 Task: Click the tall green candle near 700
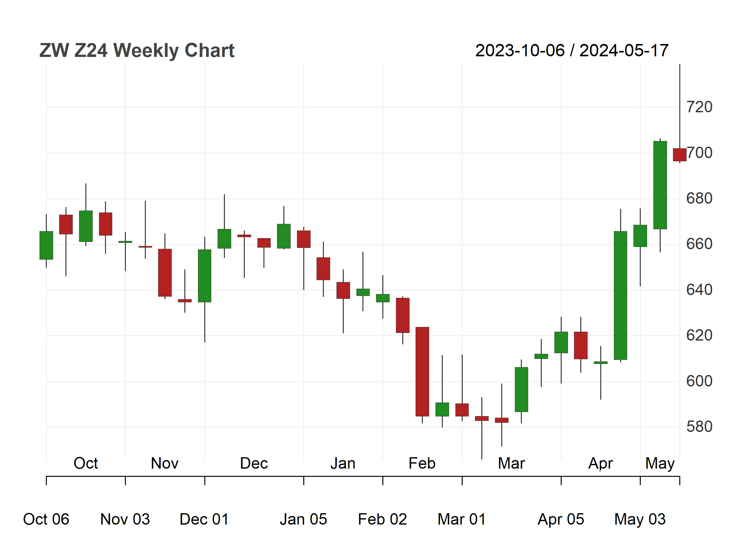[660, 185]
